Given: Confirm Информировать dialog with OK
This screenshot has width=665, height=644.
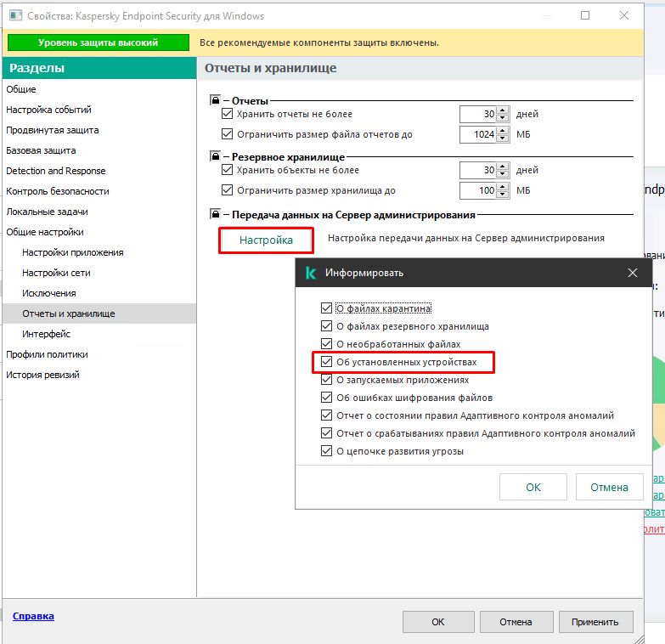Looking at the screenshot, I should click(x=533, y=487).
